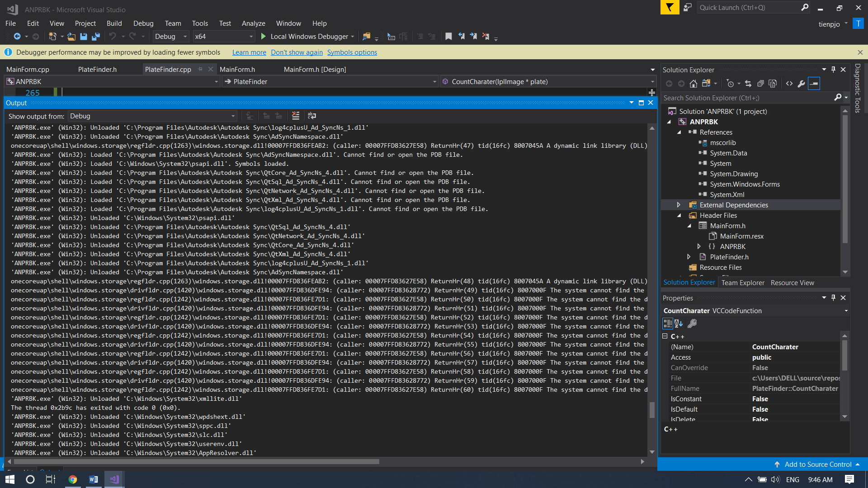This screenshot has height=488, width=868.
Task: Go to the next bookmark icon
Action: pyautogui.click(x=473, y=37)
